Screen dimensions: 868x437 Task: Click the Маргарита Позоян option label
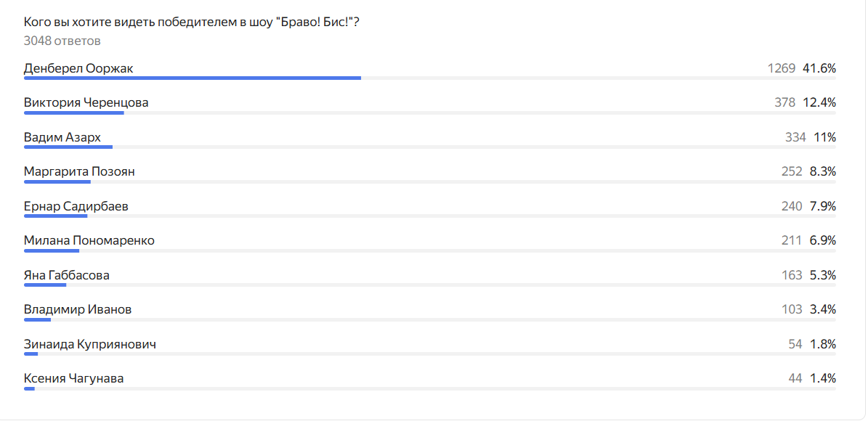[x=79, y=171]
